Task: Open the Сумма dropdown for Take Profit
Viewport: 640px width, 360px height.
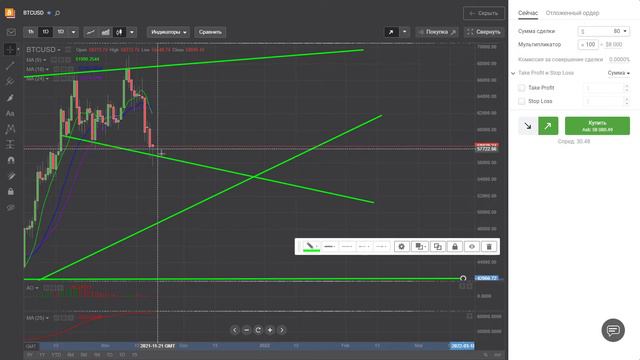Action: [618, 73]
